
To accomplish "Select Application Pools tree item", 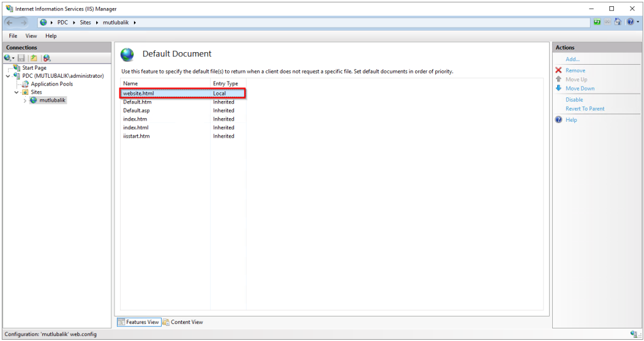I will [52, 84].
